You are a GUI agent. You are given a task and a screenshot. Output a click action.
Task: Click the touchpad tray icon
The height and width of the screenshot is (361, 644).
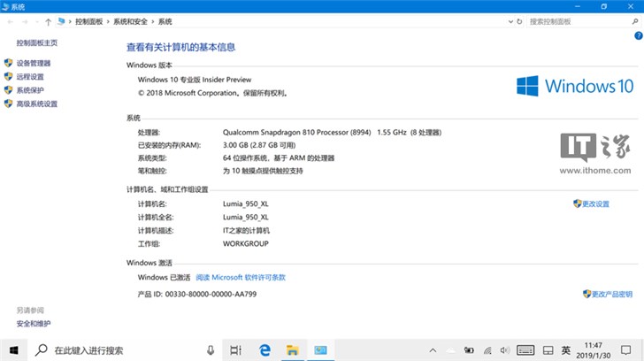tap(548, 350)
